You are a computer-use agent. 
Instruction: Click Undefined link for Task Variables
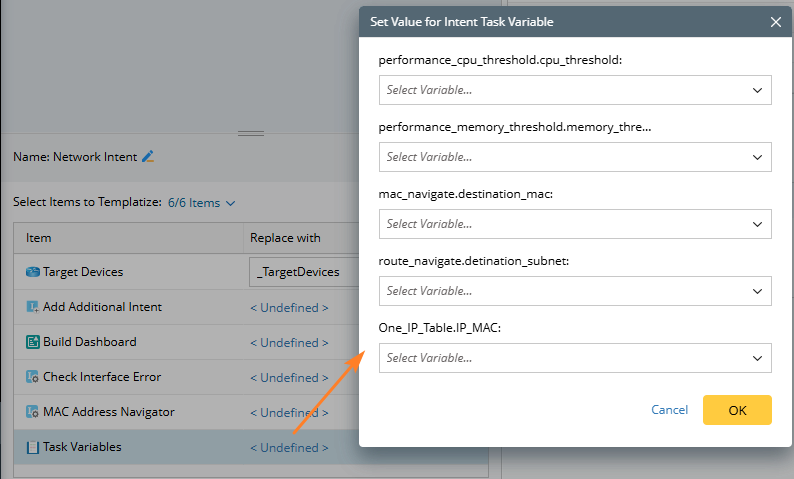pos(289,448)
